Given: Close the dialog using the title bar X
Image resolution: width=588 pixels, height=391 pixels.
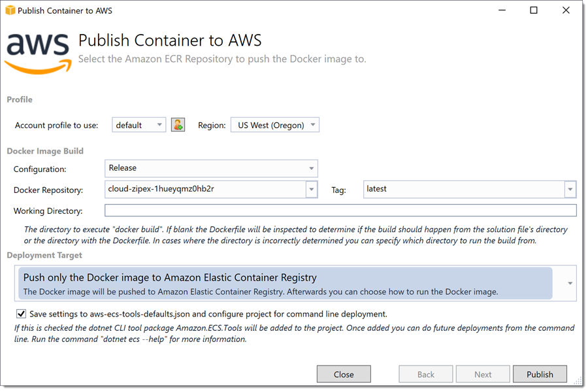Looking at the screenshot, I should pyautogui.click(x=566, y=10).
